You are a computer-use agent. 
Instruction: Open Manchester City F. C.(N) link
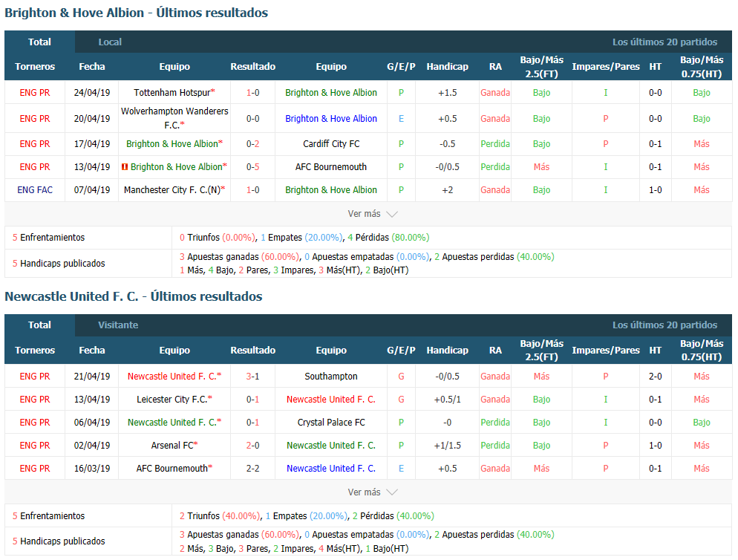click(172, 190)
